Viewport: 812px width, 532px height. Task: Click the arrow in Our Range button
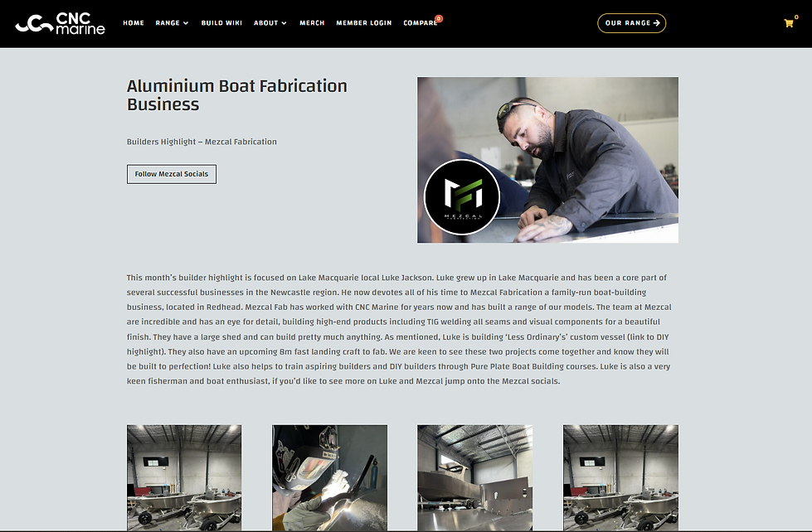pos(657,22)
